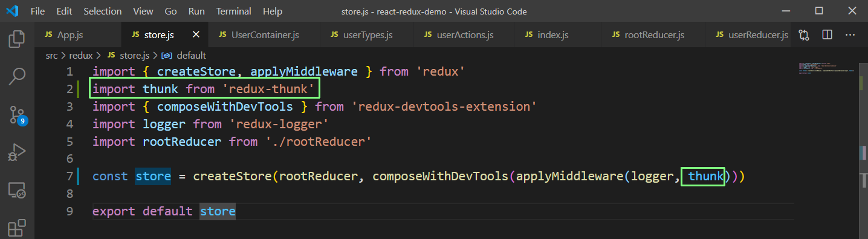Click createStore call on line 7
868x239 pixels.
(x=232, y=177)
